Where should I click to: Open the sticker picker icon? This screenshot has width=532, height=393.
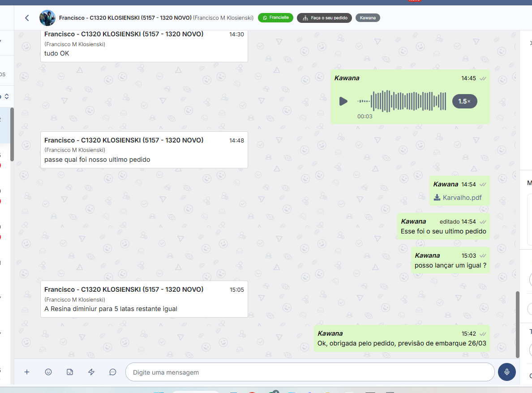pos(70,372)
